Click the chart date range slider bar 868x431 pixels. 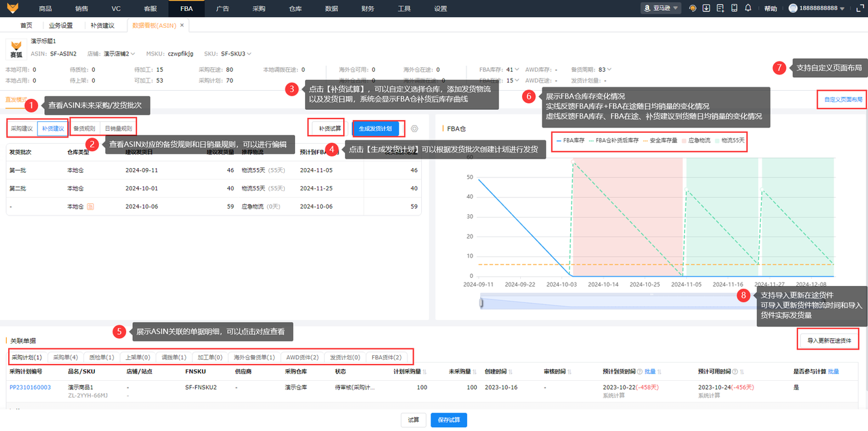click(610, 302)
